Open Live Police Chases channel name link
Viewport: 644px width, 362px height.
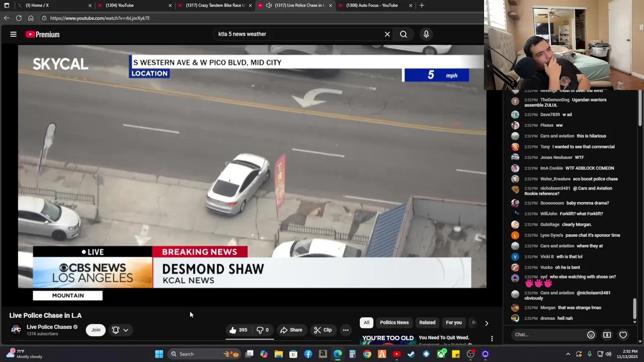(x=49, y=327)
